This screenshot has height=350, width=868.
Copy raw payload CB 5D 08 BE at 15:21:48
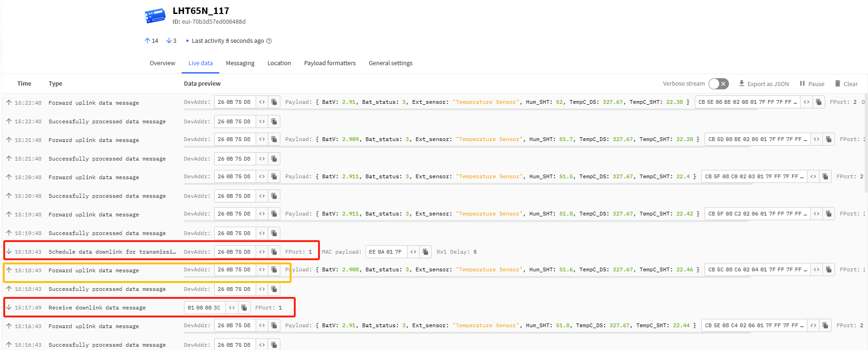tap(829, 139)
